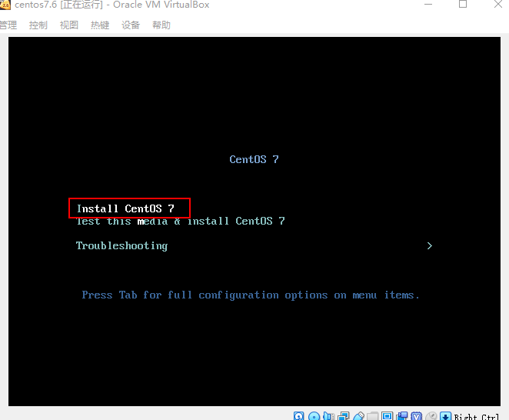Viewport: 509px width, 420px height.
Task: Click the mouse integration status icon
Action: point(431,416)
